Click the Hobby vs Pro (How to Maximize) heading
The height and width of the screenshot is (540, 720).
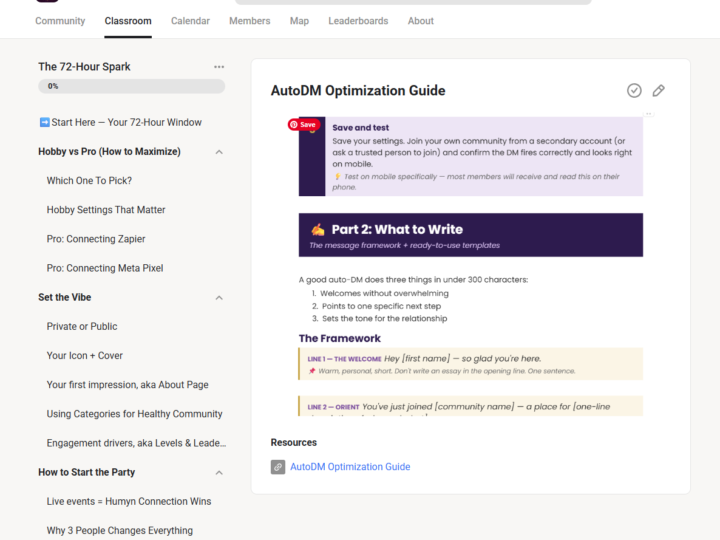click(x=109, y=152)
